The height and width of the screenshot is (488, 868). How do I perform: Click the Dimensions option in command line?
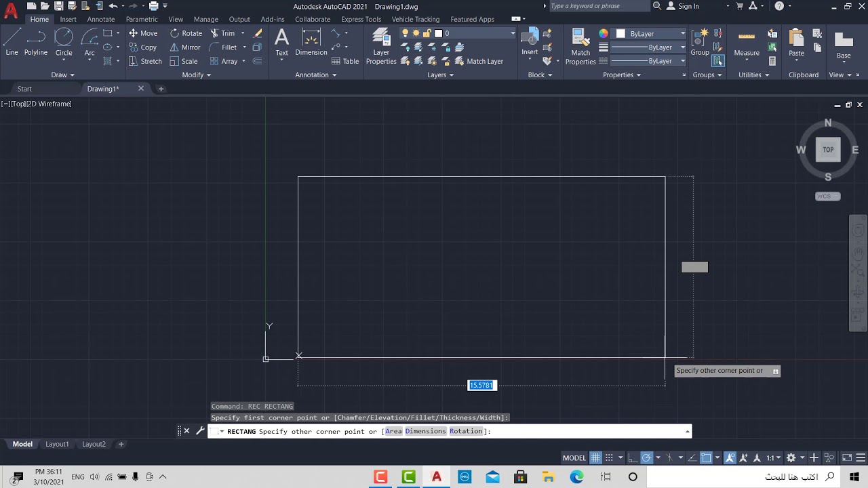(x=425, y=431)
